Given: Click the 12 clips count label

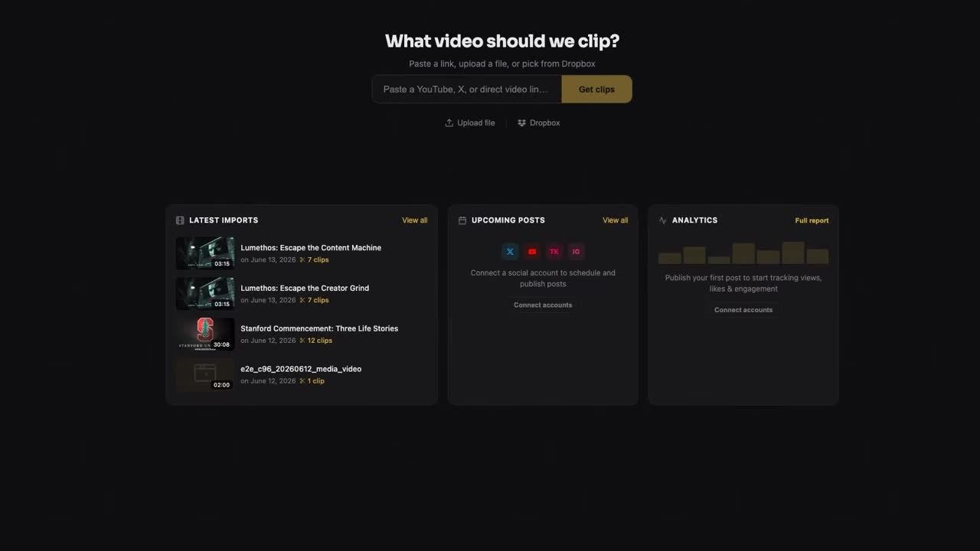Looking at the screenshot, I should coord(320,341).
